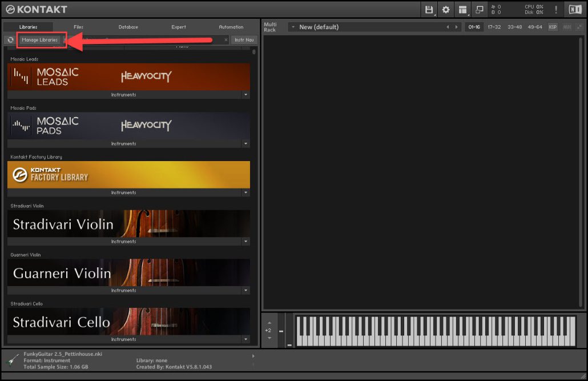Refresh the libraries list
The width and height of the screenshot is (588, 381).
(x=10, y=40)
